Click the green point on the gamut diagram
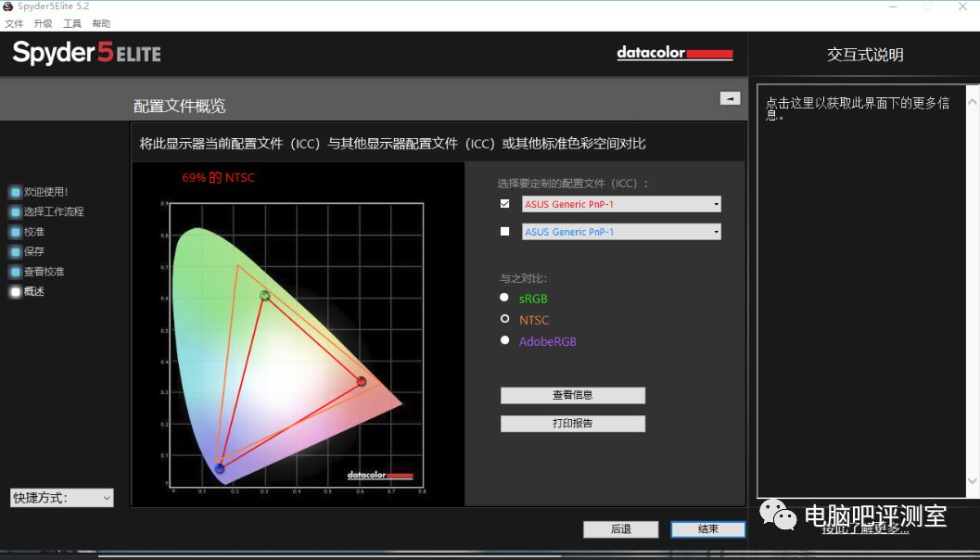 (264, 294)
